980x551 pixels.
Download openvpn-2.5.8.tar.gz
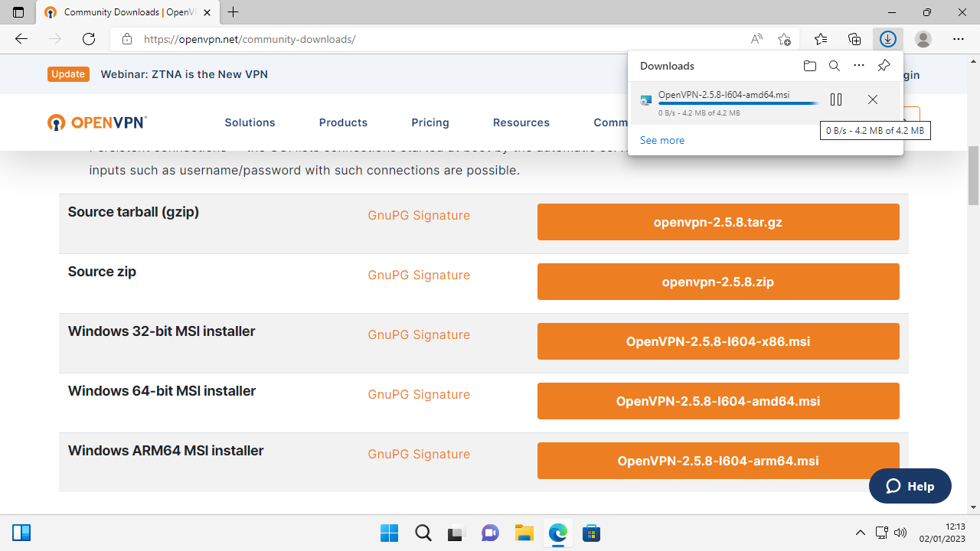tap(718, 222)
